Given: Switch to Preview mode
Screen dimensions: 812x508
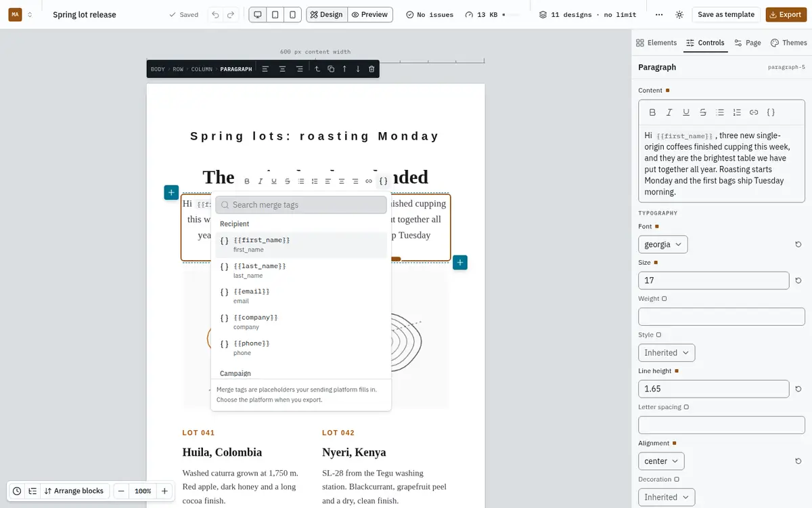Looking at the screenshot, I should (370, 14).
